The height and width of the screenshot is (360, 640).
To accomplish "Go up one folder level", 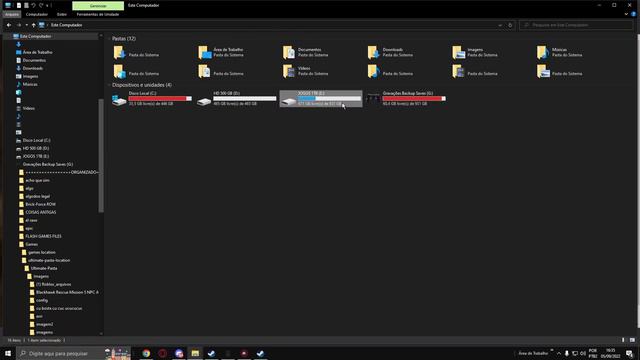I will [33, 25].
